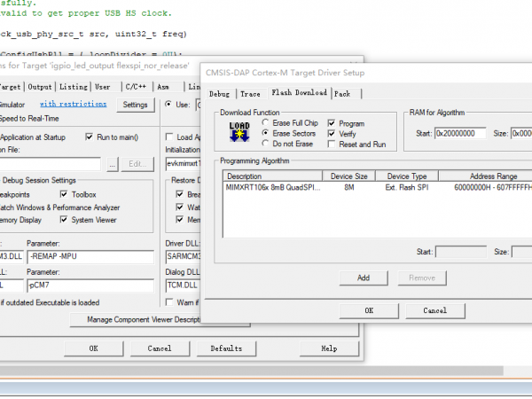The image size is (532, 399).
Task: Uncheck the Verify checkbox
Action: pyautogui.click(x=332, y=133)
